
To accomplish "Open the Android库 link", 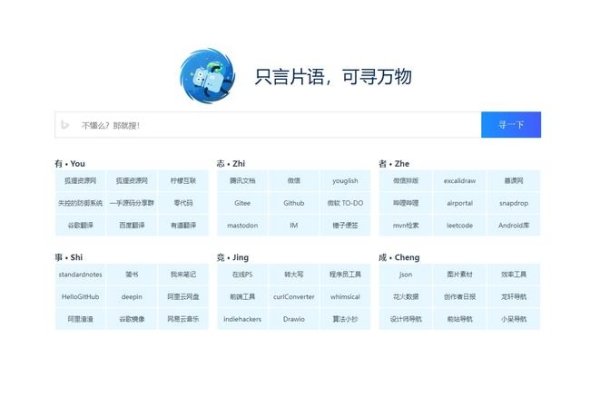I will tap(514, 225).
